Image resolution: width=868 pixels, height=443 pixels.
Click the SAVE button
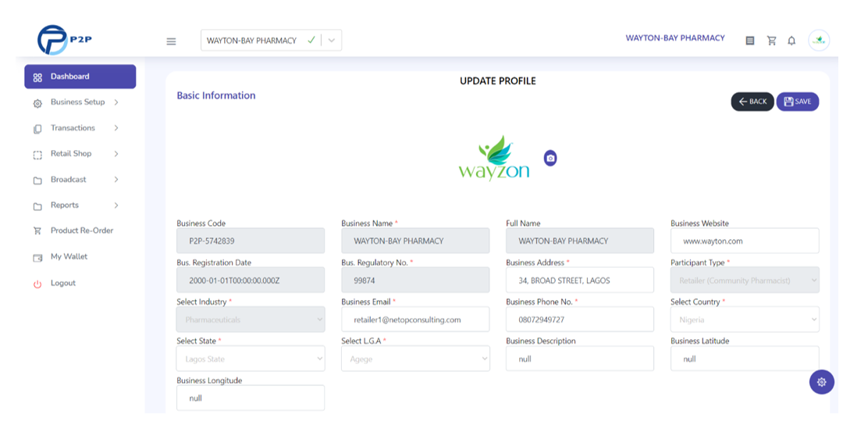[x=798, y=102]
